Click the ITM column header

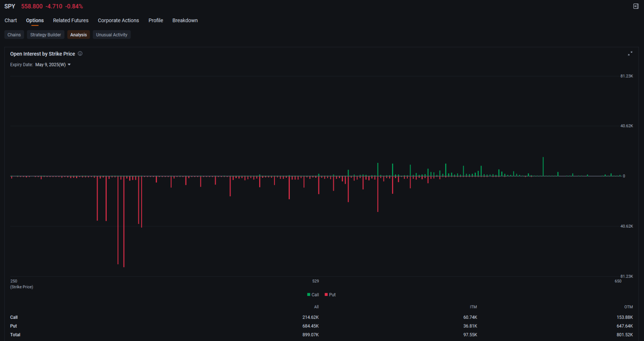pyautogui.click(x=473, y=307)
